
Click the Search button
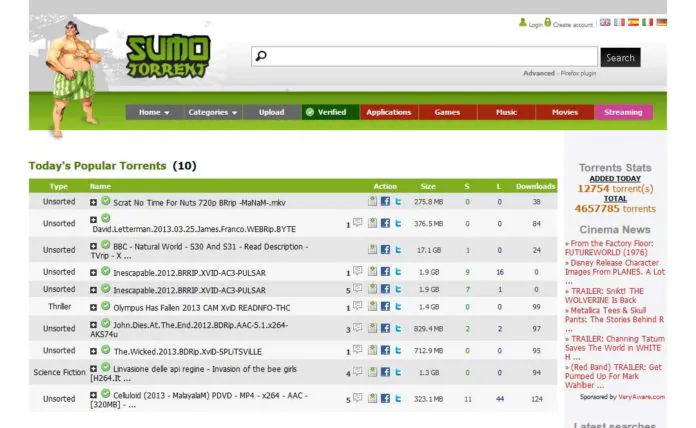620,57
